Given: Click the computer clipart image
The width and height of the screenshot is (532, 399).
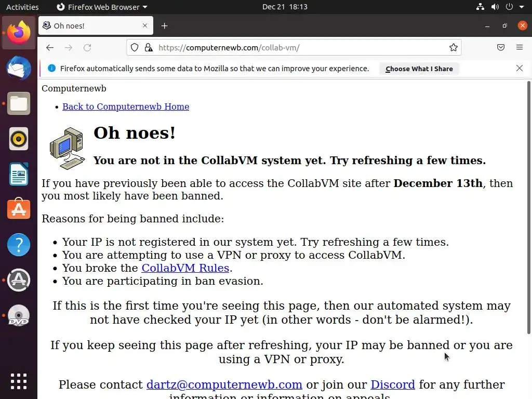Looking at the screenshot, I should click(x=67, y=148).
